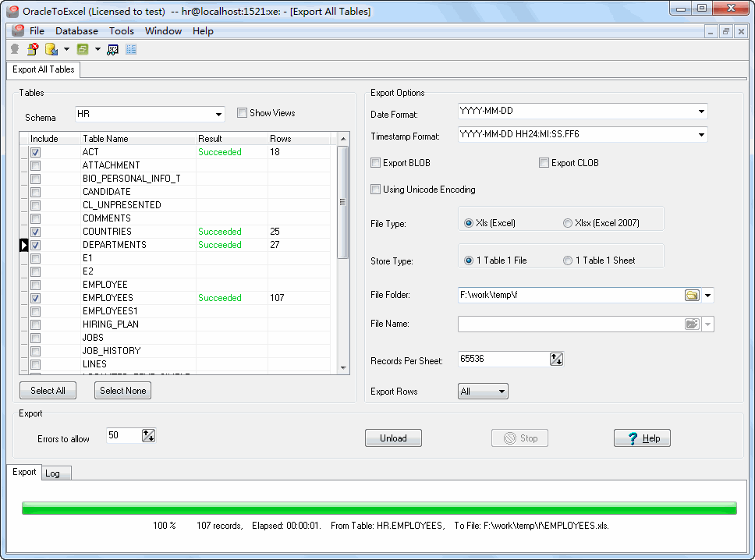Viewport: 755px width, 560px height.
Task: Open the Schema HR dropdown
Action: [218, 115]
